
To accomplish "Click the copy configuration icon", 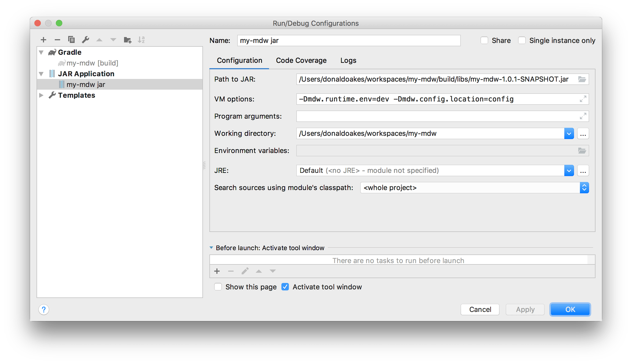I will (71, 40).
